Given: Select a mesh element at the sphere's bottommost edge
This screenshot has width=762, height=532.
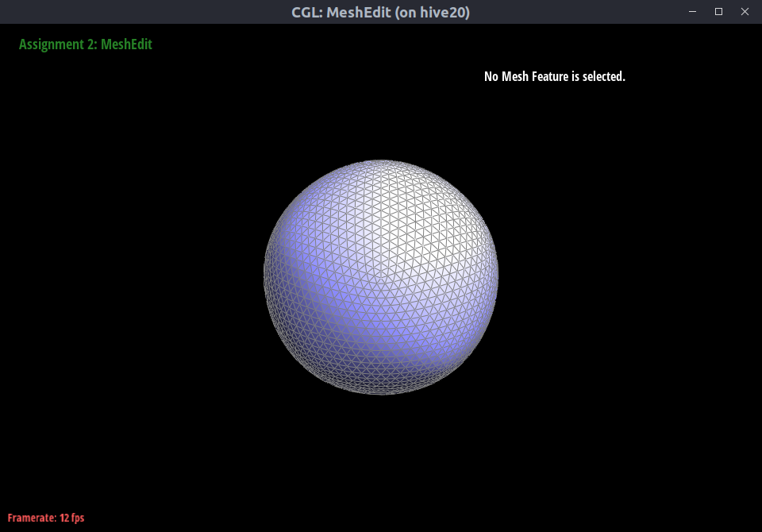Looking at the screenshot, I should 381,391.
